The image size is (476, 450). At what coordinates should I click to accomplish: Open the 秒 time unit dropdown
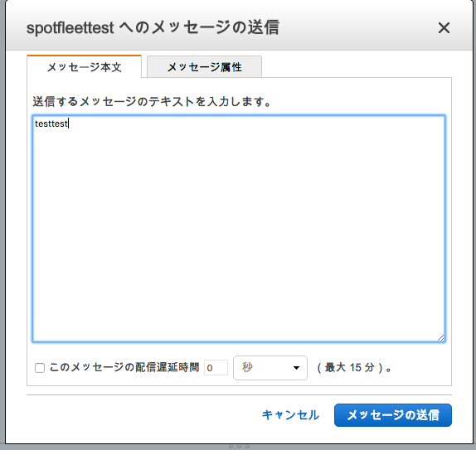(270, 368)
